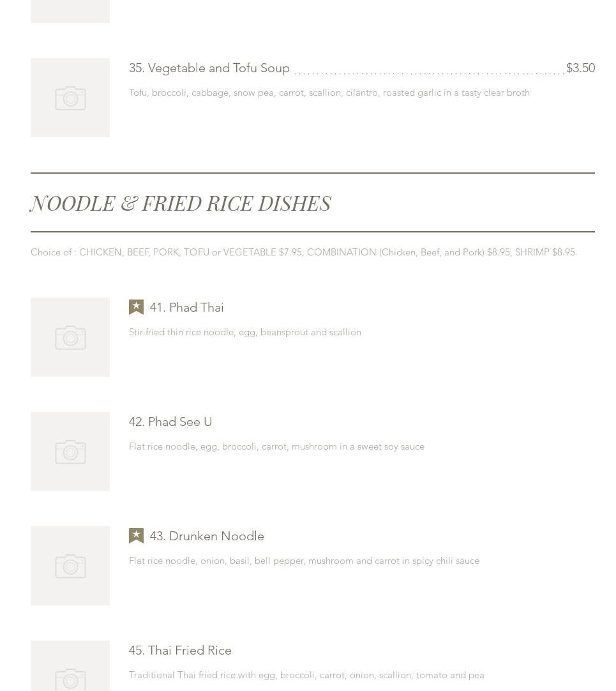Click the Noodle & Fried Rice Dishes heading
Viewport: 616px width, 691px height.
tap(181, 204)
